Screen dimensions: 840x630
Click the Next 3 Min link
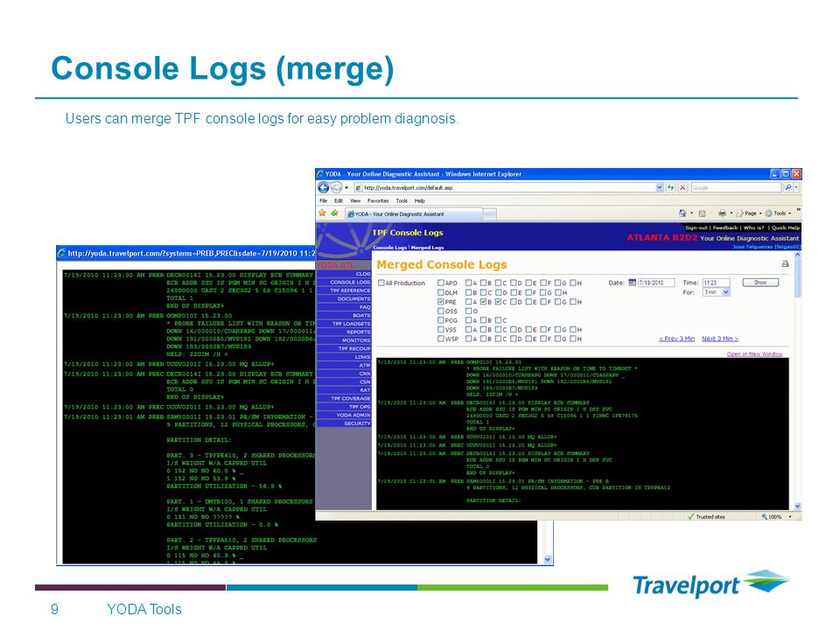tap(720, 339)
